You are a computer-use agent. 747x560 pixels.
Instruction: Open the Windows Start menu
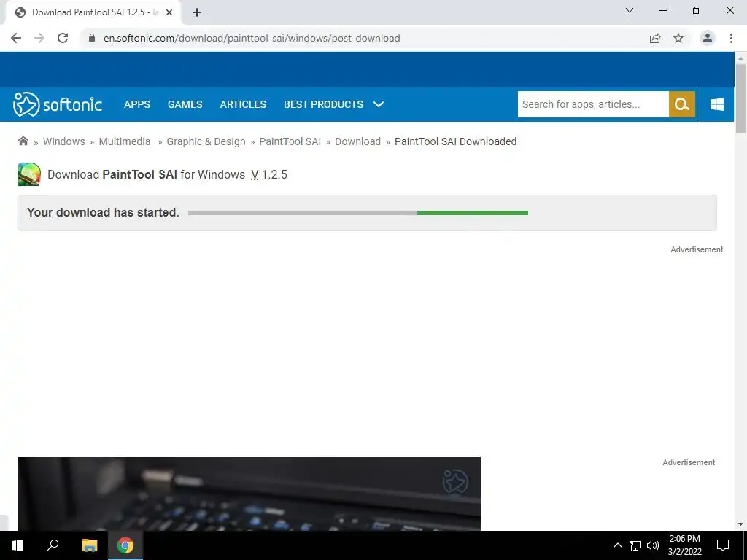click(18, 545)
